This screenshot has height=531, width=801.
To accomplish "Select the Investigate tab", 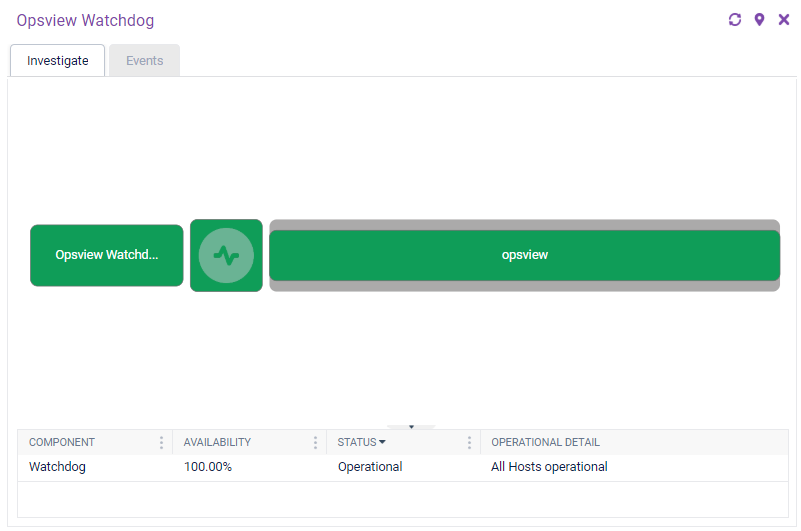I will (x=58, y=61).
